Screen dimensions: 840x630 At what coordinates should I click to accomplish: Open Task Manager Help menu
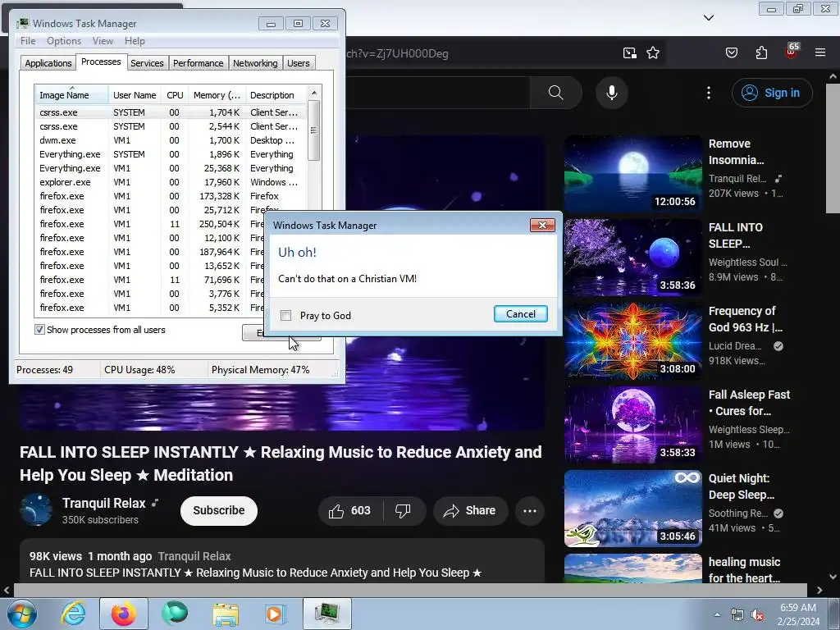(x=135, y=41)
